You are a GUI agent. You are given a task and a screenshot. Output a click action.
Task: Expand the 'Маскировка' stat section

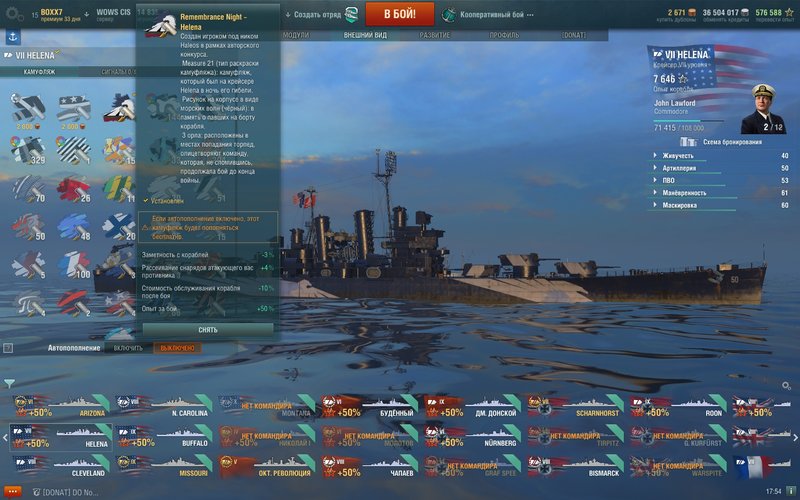[721, 205]
